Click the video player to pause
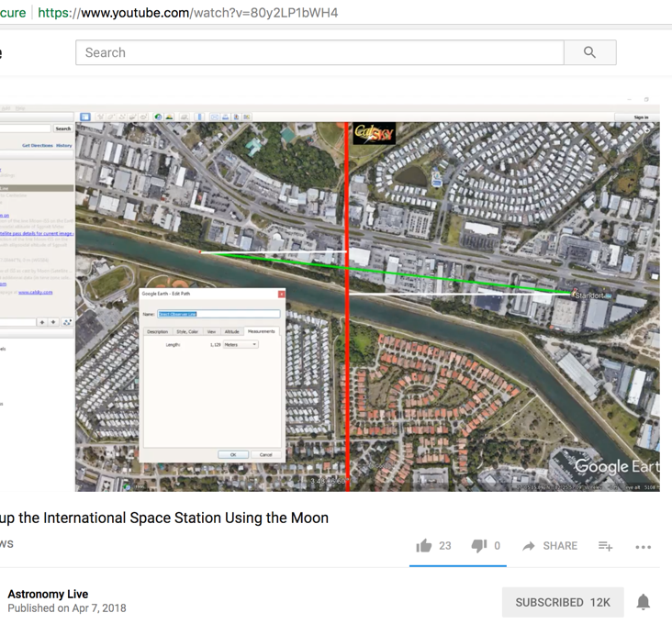The height and width of the screenshot is (624, 672). [x=330, y=295]
